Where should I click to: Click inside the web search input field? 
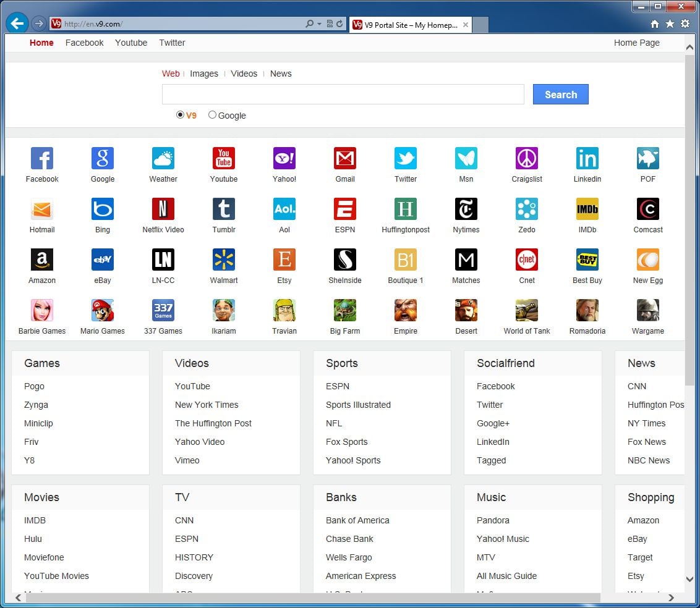point(343,95)
